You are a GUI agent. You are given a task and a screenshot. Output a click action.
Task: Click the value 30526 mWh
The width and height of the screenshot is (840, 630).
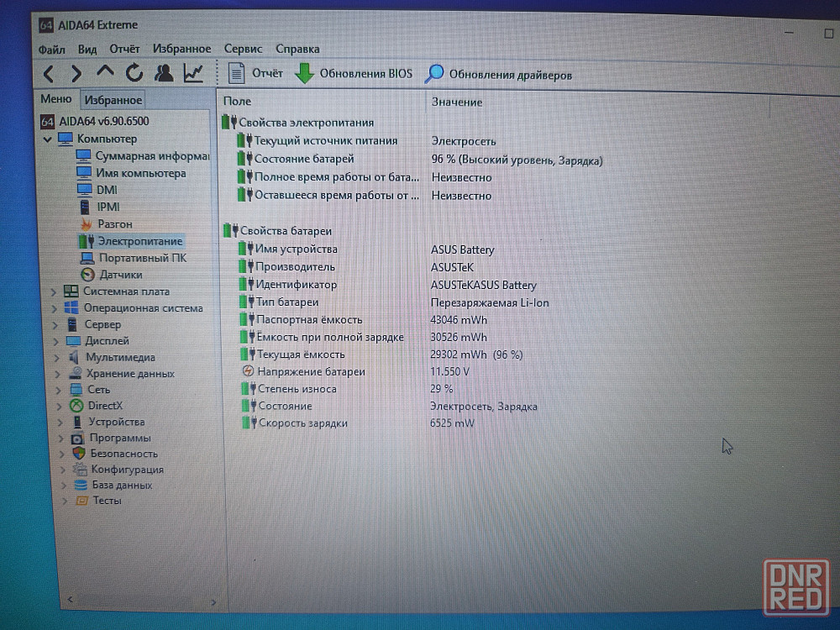click(x=459, y=338)
